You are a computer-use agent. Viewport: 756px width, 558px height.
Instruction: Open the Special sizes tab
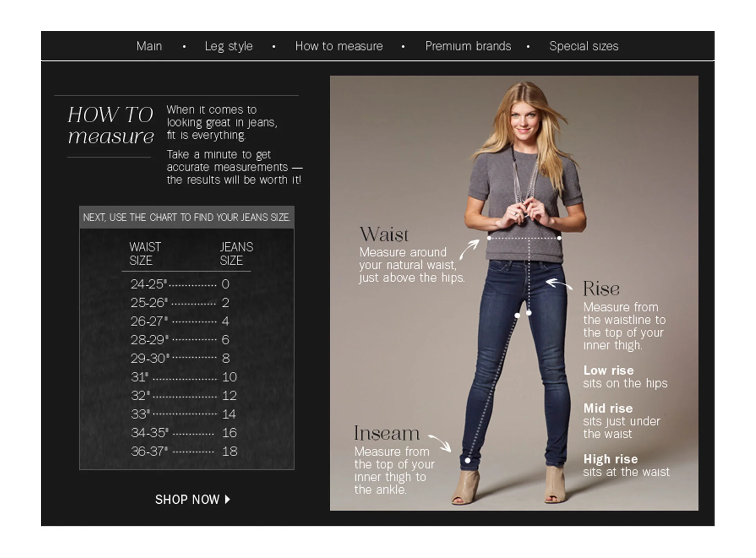[x=584, y=46]
